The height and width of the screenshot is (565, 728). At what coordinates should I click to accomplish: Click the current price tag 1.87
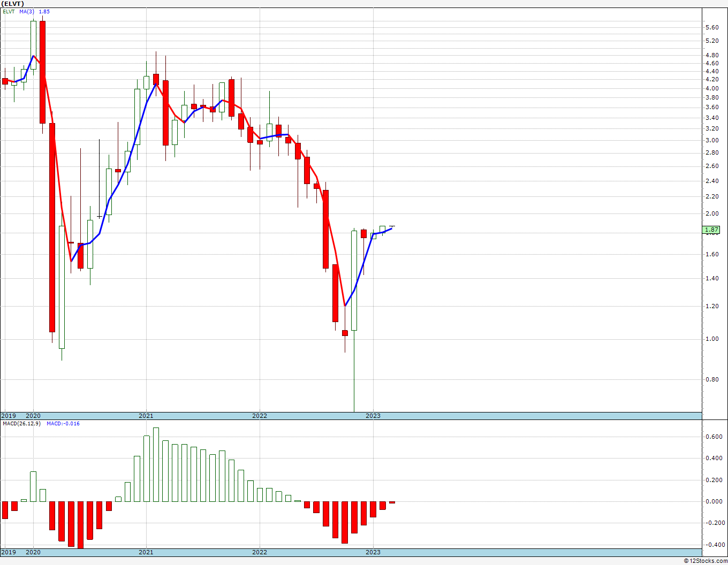point(711,230)
